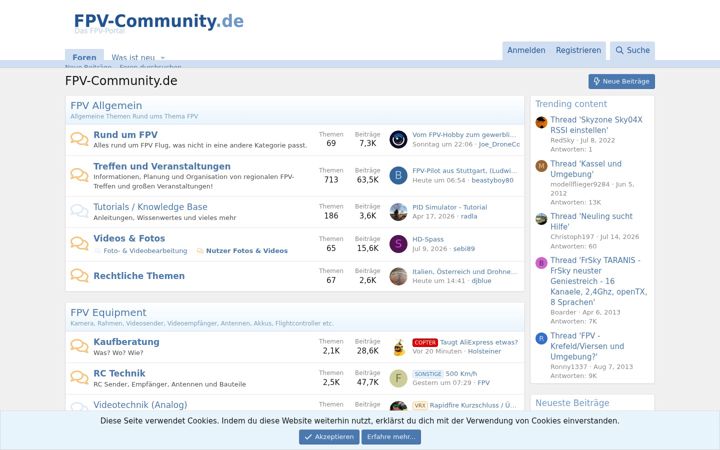Open latest post FPV-Pilot aus Stuttgart
This screenshot has width=720, height=450.
(465, 171)
